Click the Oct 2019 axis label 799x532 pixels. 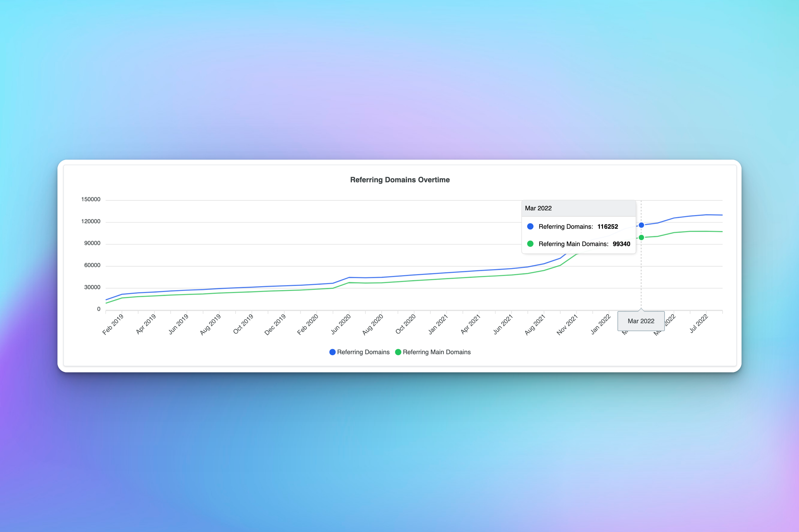pos(243,324)
